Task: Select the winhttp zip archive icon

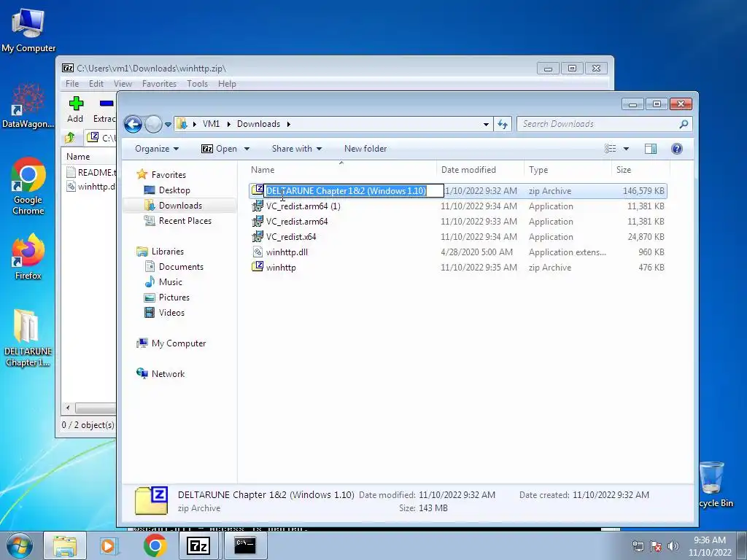Action: point(258,267)
